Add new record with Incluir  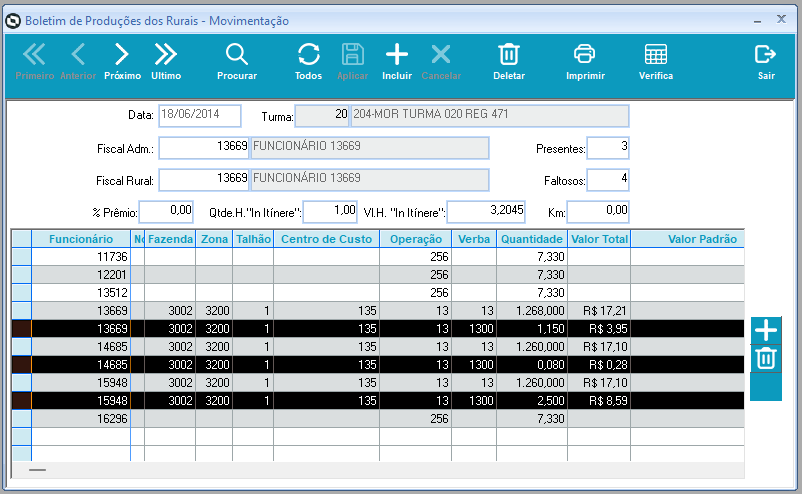(397, 61)
